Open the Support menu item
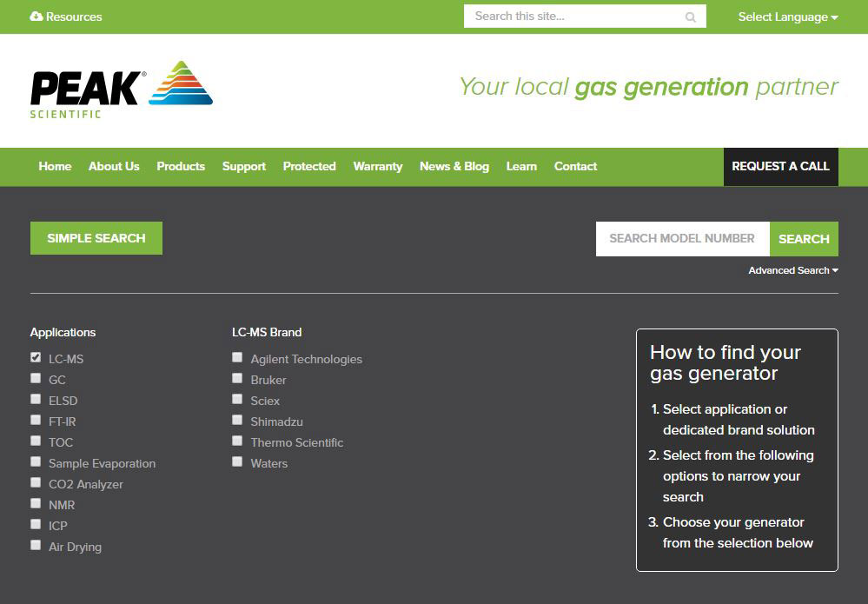This screenshot has height=604, width=868. (244, 166)
